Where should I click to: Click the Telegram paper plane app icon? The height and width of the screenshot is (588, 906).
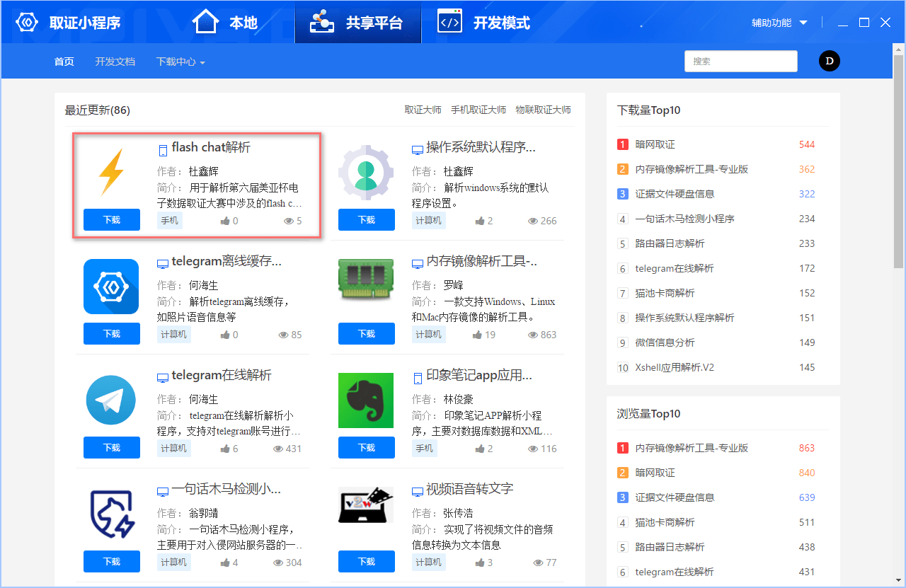click(x=111, y=400)
